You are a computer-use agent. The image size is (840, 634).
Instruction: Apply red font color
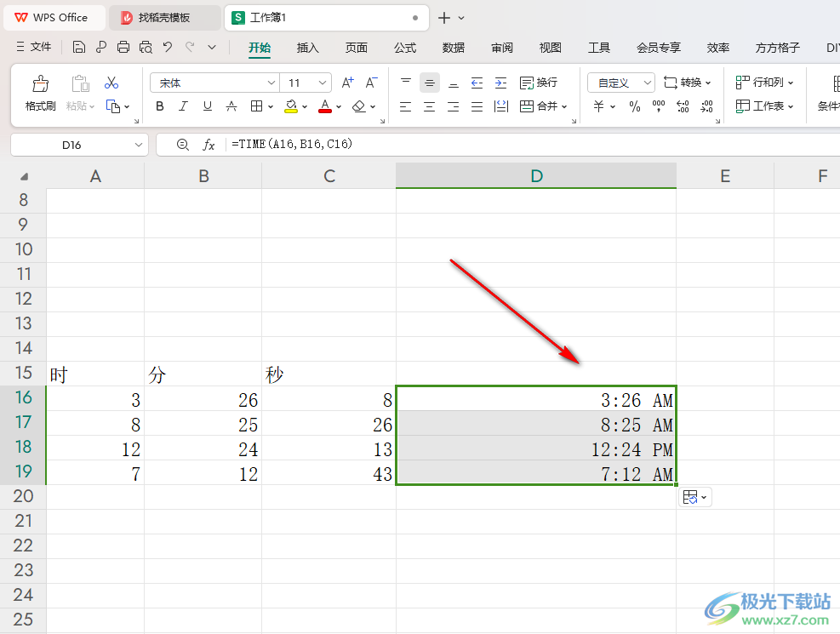click(324, 106)
